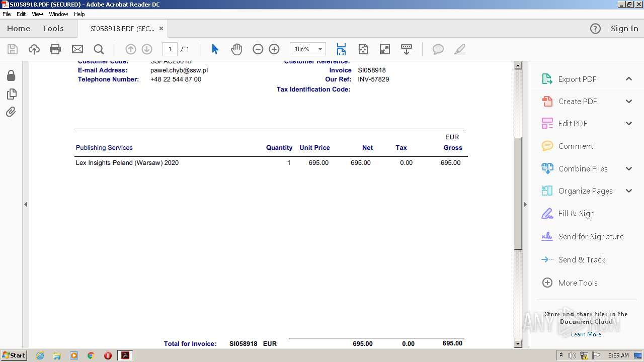Collapse the Export PDF section
Image resolution: width=644 pixels, height=362 pixels.
pyautogui.click(x=629, y=79)
